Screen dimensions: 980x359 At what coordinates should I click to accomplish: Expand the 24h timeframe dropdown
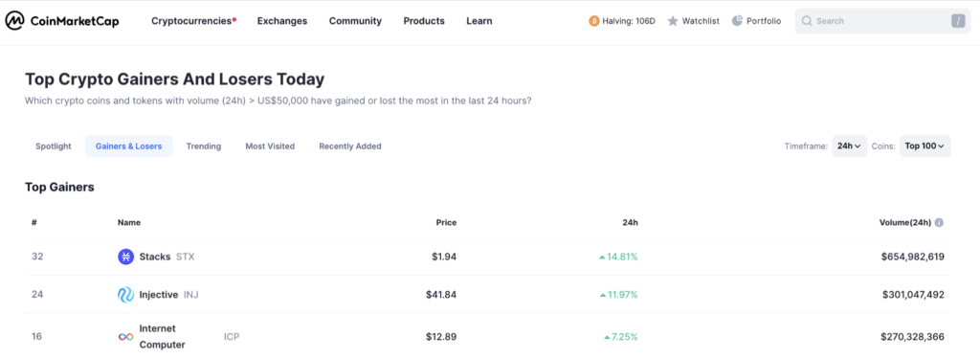[x=850, y=146]
